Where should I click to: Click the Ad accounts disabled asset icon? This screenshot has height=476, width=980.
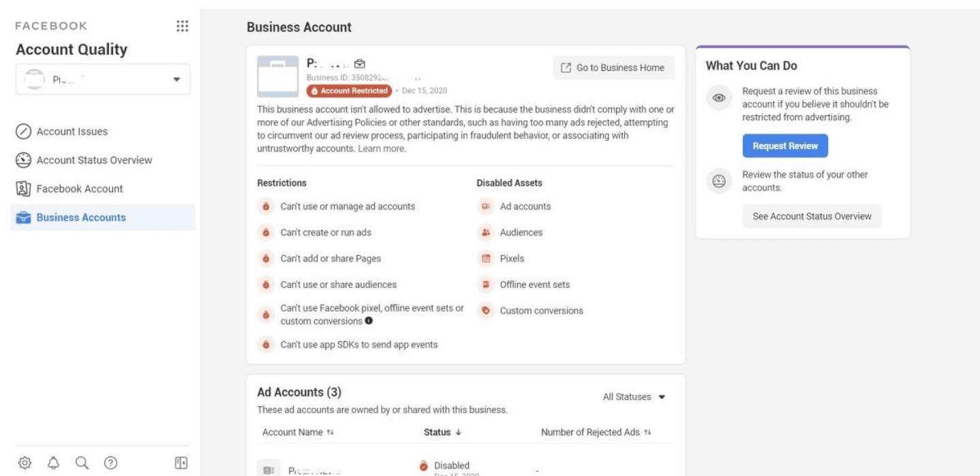486,207
